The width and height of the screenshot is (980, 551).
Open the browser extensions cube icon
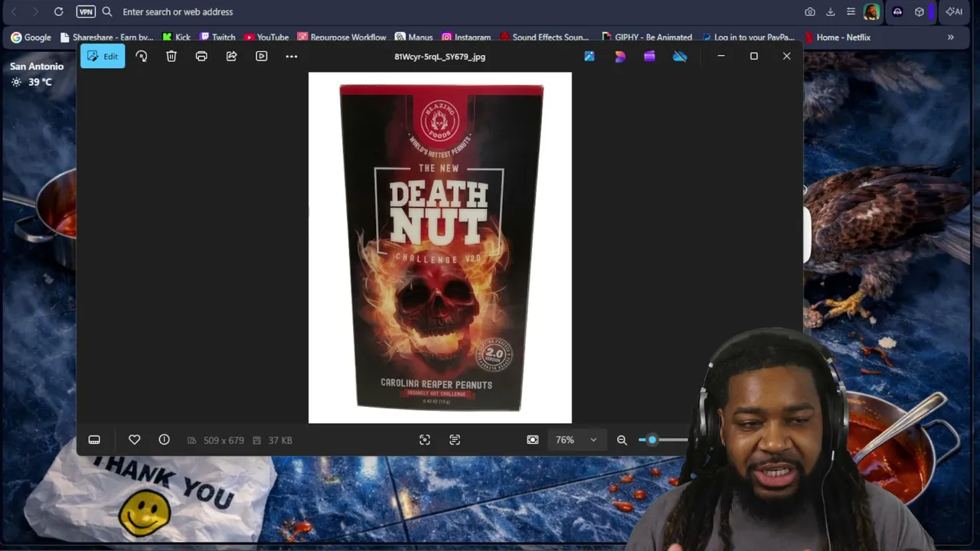(x=920, y=11)
